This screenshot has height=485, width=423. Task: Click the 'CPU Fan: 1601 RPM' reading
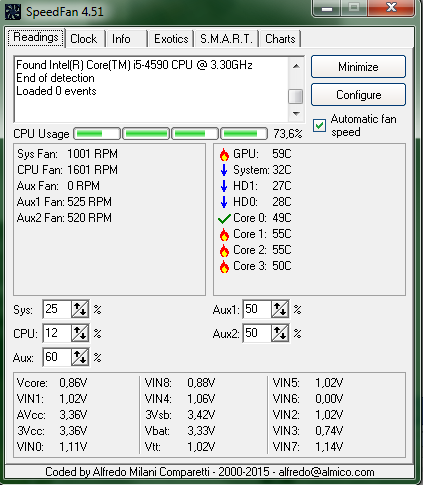(x=68, y=170)
